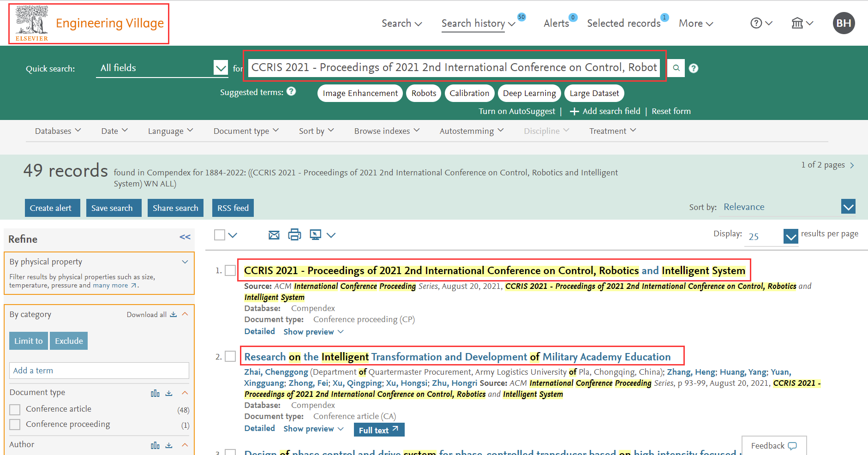Open the Feedback chat button
This screenshot has height=455, width=868.
(774, 446)
